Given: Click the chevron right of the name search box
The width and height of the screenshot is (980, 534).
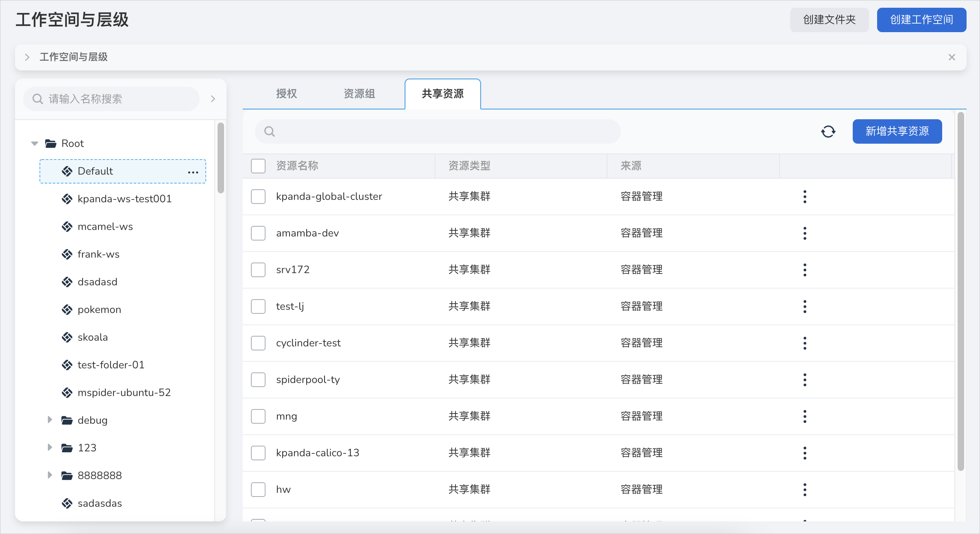Looking at the screenshot, I should [213, 99].
